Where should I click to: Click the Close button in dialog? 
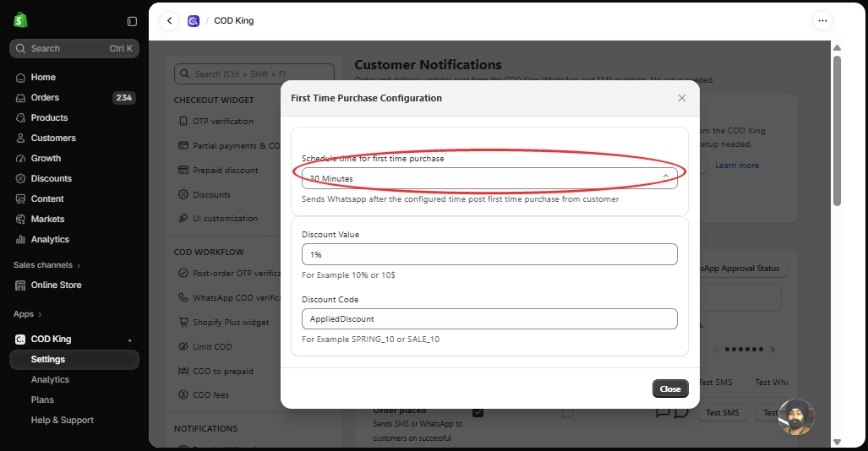670,389
